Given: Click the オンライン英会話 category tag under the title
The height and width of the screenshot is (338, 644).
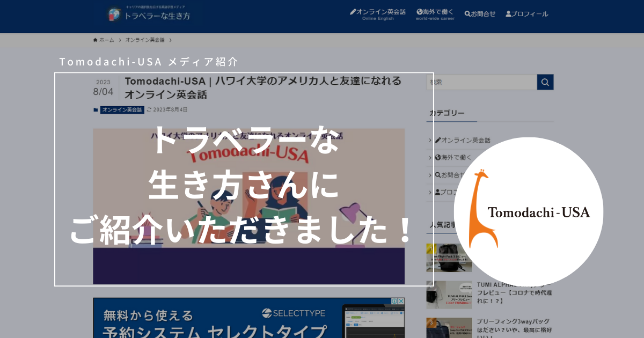Looking at the screenshot, I should pos(122,109).
